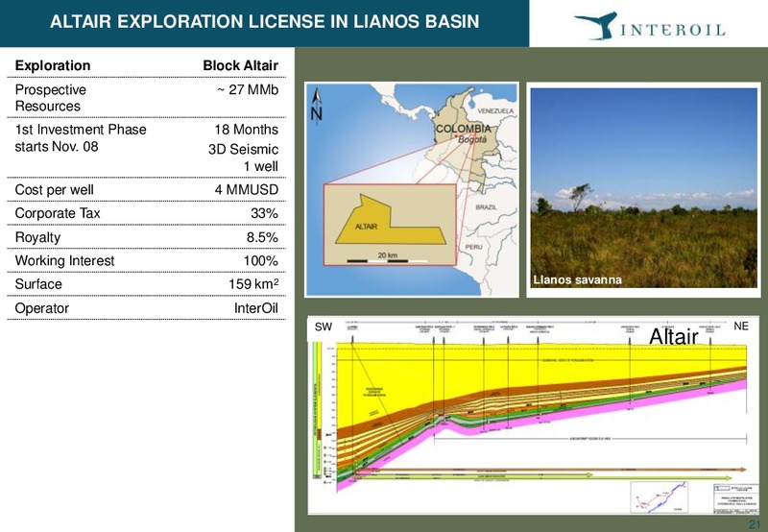Click the 'Exploration' table header
Screen dimensions: 768x532
click(53, 65)
